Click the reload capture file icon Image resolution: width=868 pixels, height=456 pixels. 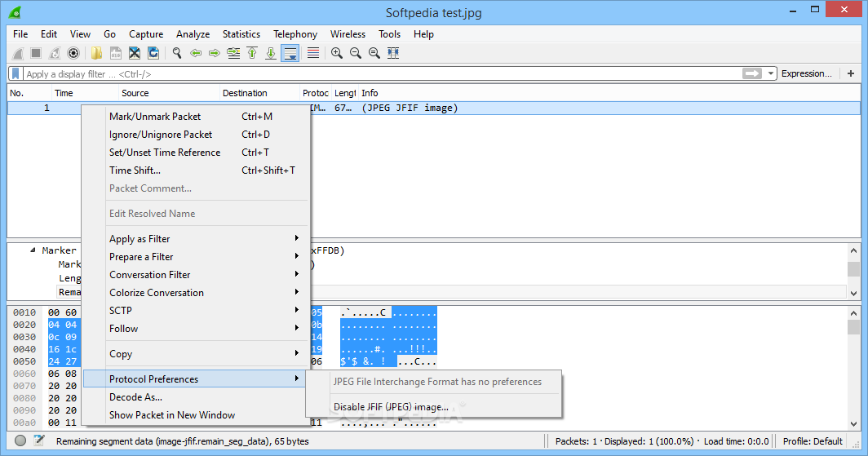click(153, 53)
